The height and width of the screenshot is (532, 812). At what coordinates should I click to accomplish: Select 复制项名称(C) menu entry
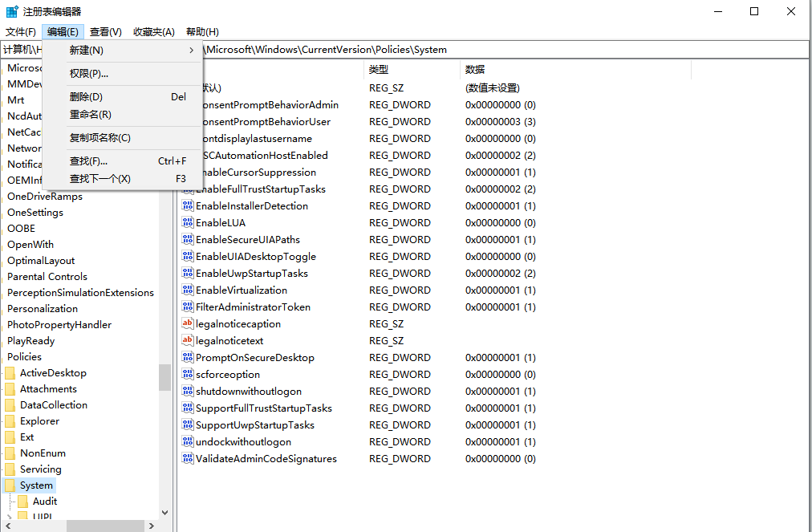point(122,138)
